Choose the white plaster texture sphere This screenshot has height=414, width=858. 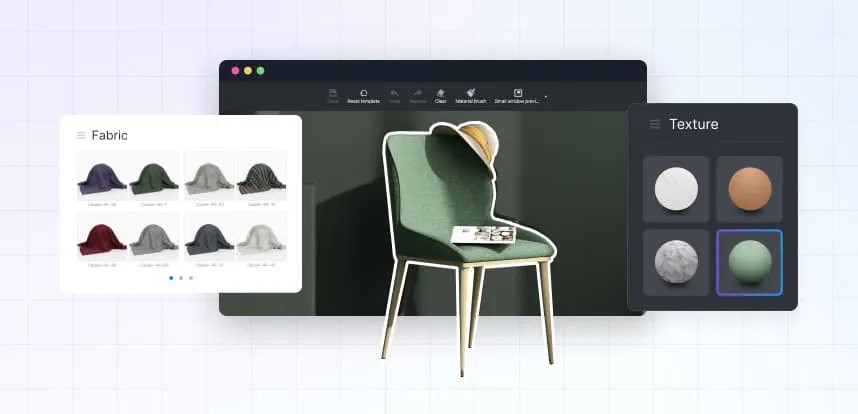(676, 189)
